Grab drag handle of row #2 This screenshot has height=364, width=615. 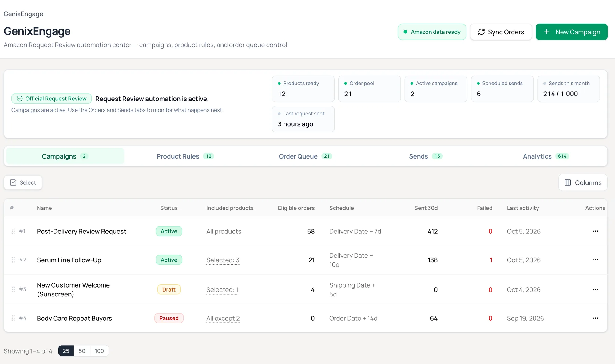(x=13, y=260)
